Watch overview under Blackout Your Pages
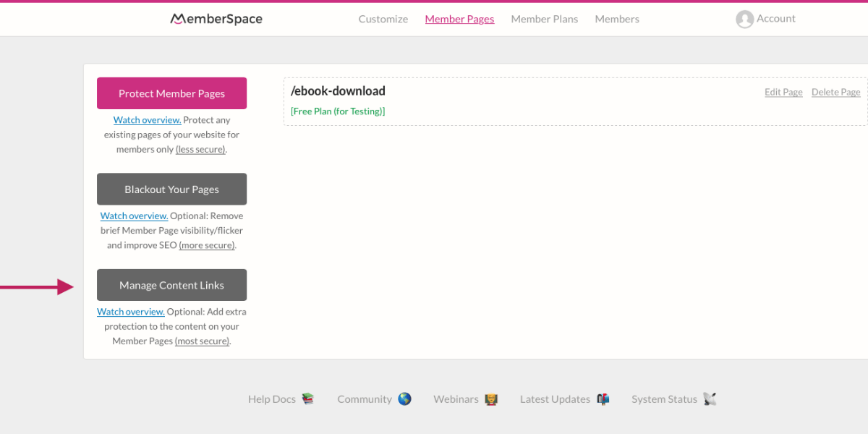The height and width of the screenshot is (434, 868). 135,216
